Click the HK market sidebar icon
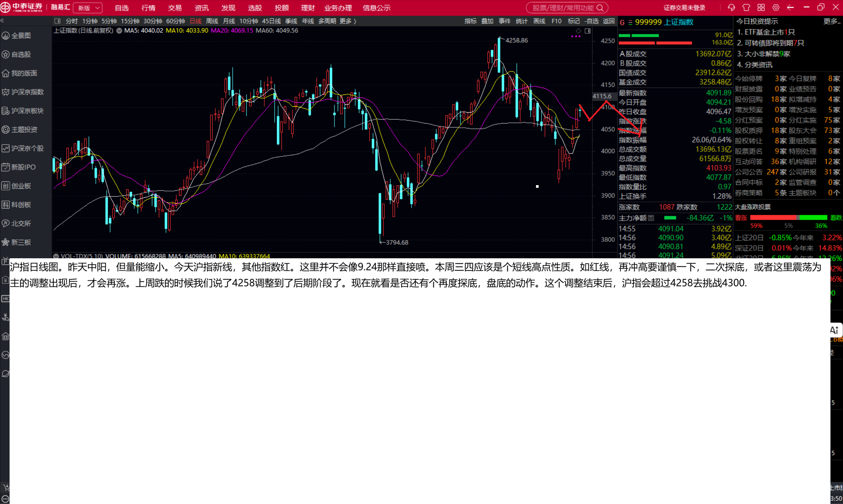The height and width of the screenshot is (504, 843). click(x=5, y=298)
